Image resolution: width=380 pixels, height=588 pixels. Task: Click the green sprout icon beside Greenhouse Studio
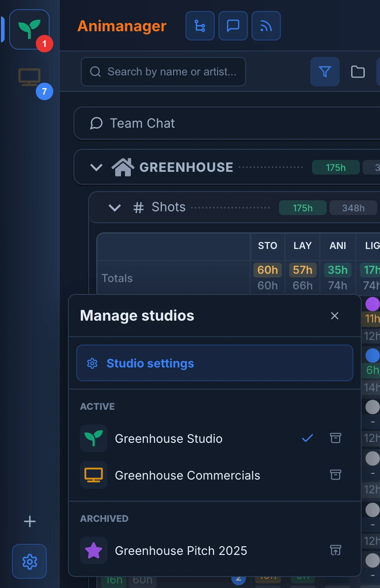[x=94, y=438]
